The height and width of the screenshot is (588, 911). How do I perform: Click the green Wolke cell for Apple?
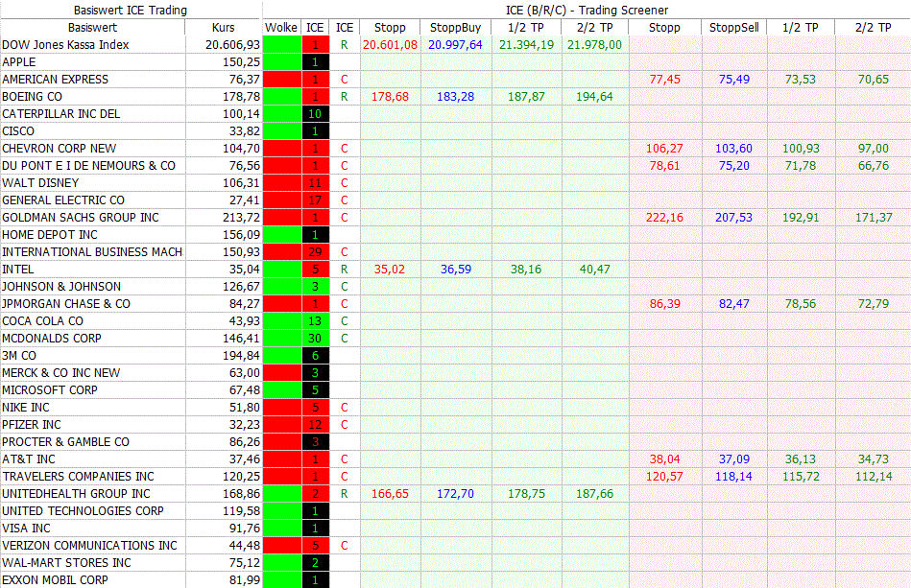pyautogui.click(x=282, y=62)
